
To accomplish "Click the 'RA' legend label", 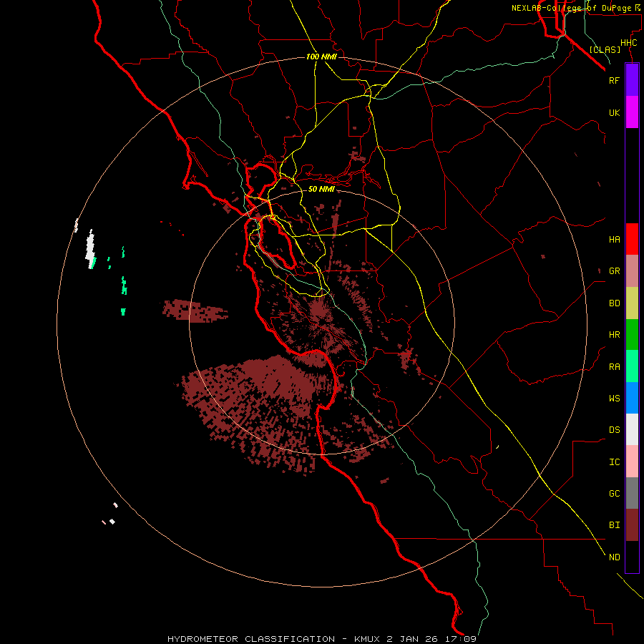I will click(x=614, y=367).
